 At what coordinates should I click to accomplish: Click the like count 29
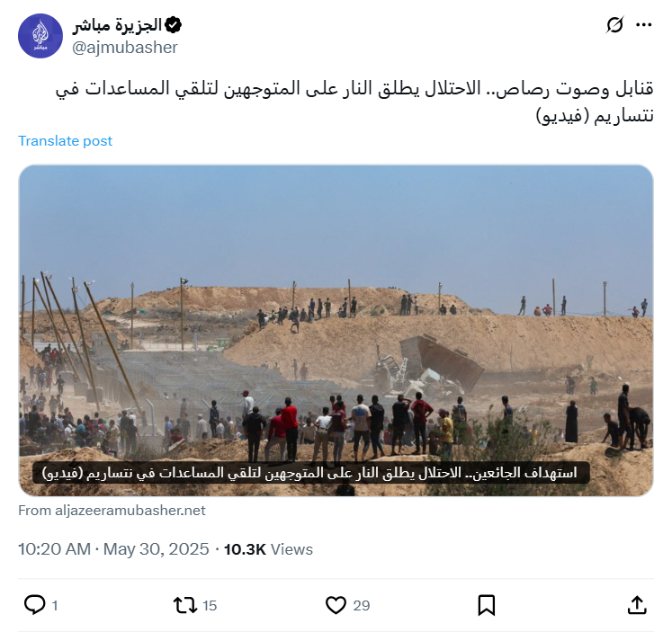click(x=362, y=605)
